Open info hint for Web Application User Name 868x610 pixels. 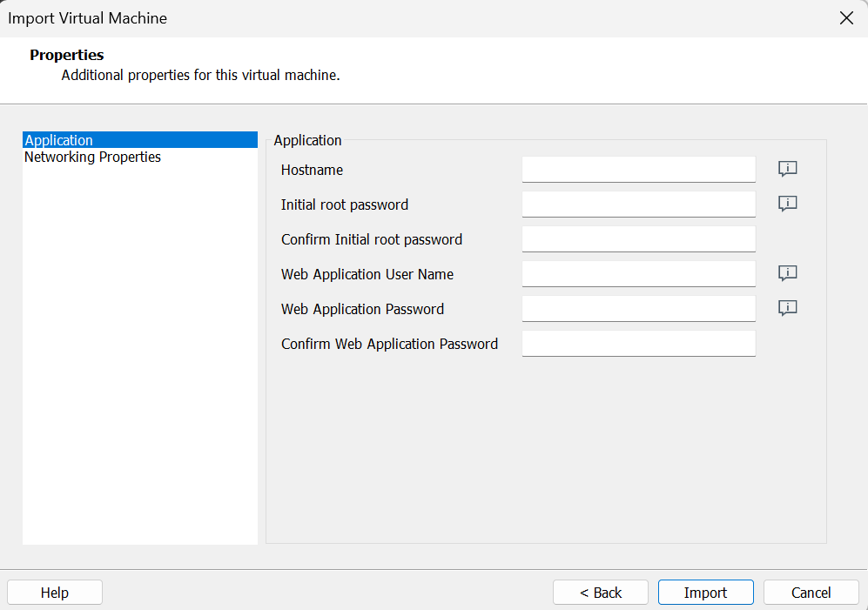coord(788,273)
